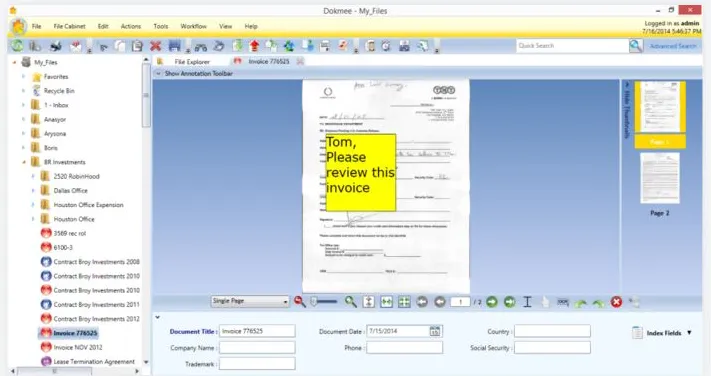Click the page number box in viewer toolbar

[x=461, y=302]
